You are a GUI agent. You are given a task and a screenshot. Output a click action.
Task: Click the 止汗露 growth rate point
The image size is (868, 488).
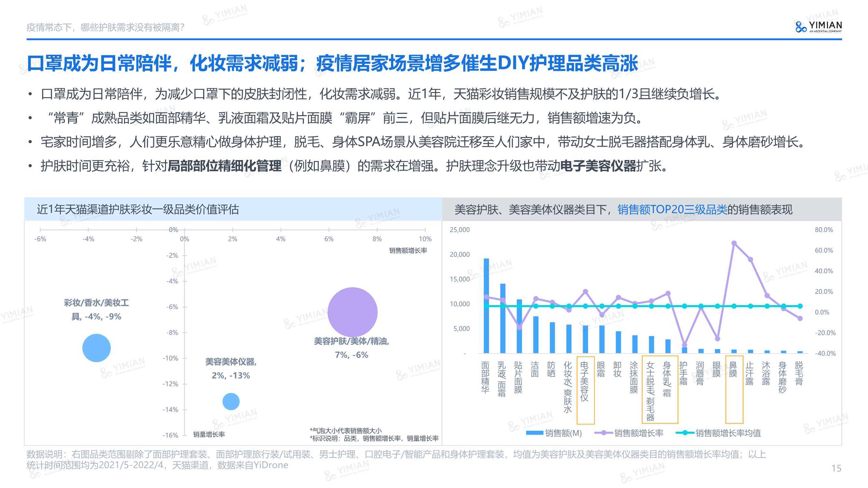(750, 259)
